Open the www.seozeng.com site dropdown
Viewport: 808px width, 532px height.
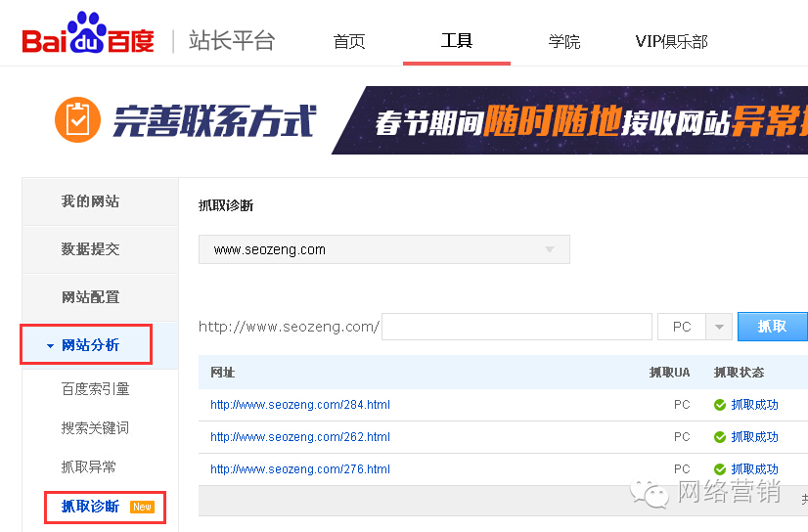(x=384, y=249)
